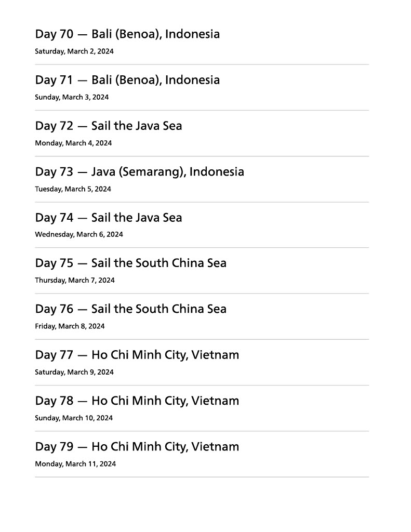
Task: Click the Day 73 Java (Semarang) heading
Action: click(139, 171)
